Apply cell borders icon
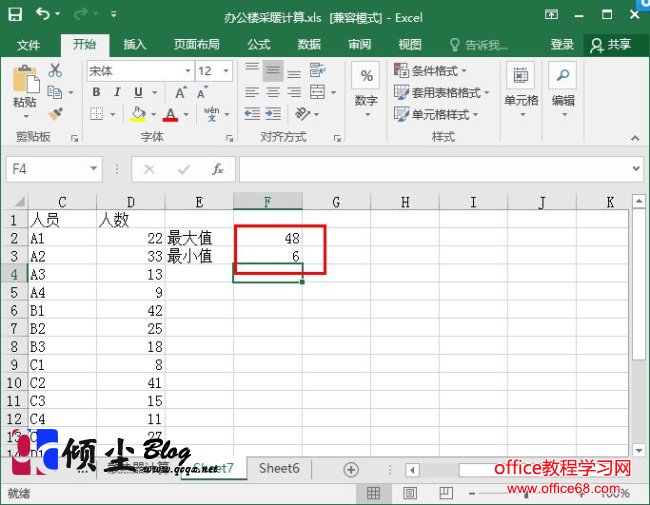Image resolution: width=650 pixels, height=505 pixels. (97, 114)
